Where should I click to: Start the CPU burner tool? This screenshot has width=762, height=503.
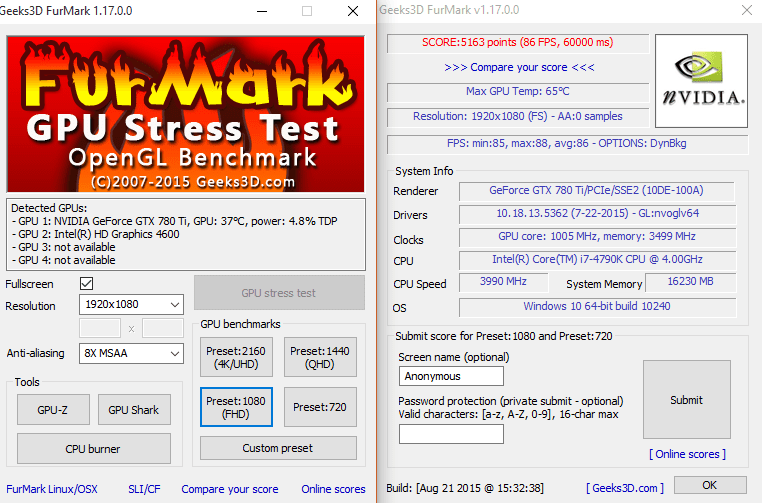(x=93, y=449)
